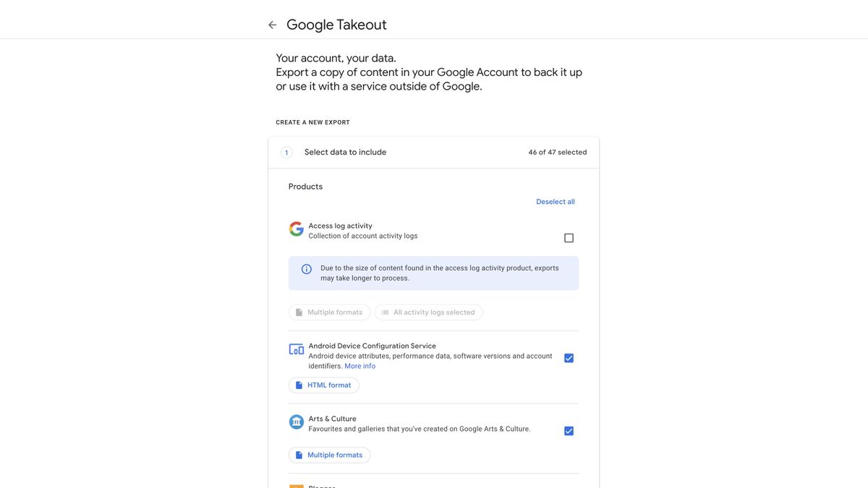This screenshot has height=488, width=868.
Task: Click the step 1 numbered circle indicator
Action: [x=286, y=151]
